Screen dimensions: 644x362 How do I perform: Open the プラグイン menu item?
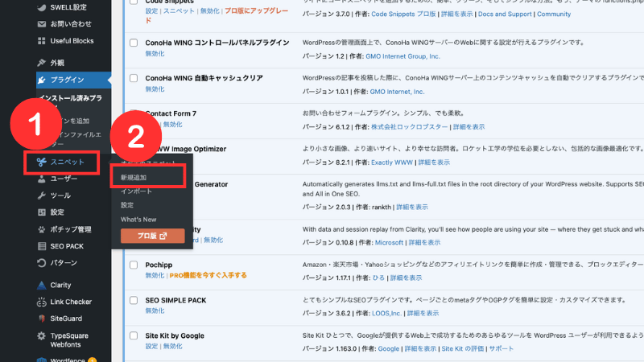[73, 80]
